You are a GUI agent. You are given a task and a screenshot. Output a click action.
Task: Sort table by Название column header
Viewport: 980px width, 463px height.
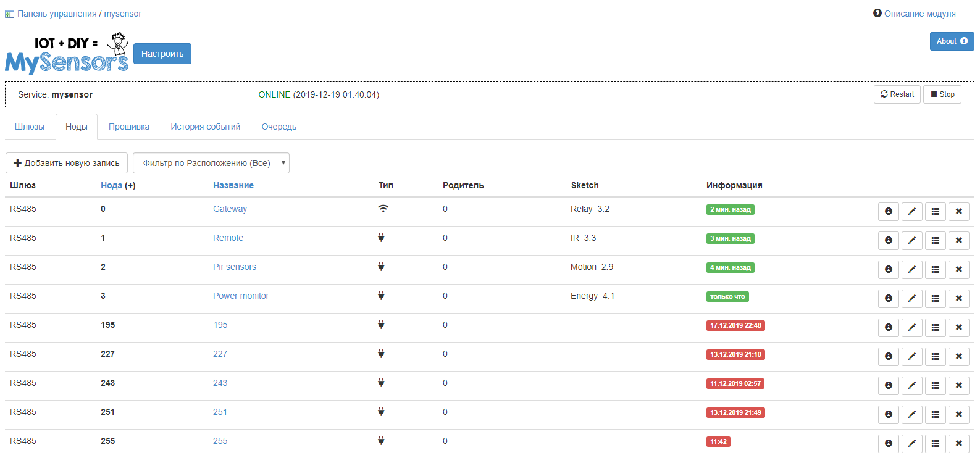233,185
